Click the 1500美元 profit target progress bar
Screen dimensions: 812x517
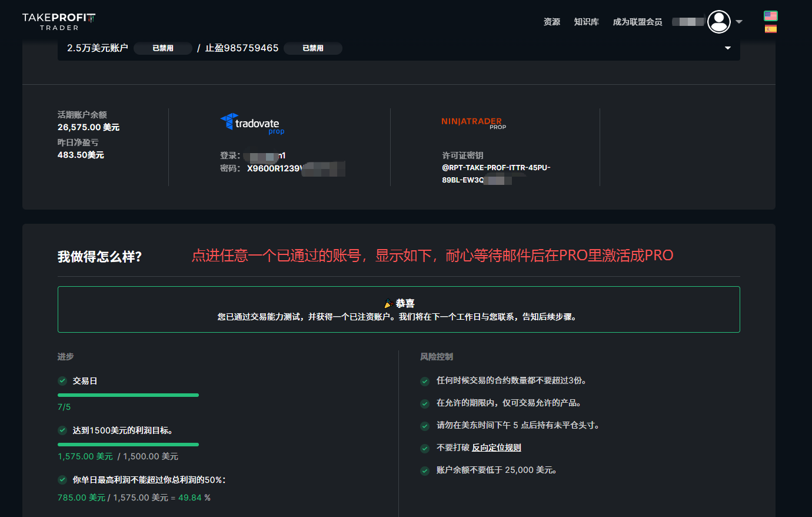pos(128,445)
